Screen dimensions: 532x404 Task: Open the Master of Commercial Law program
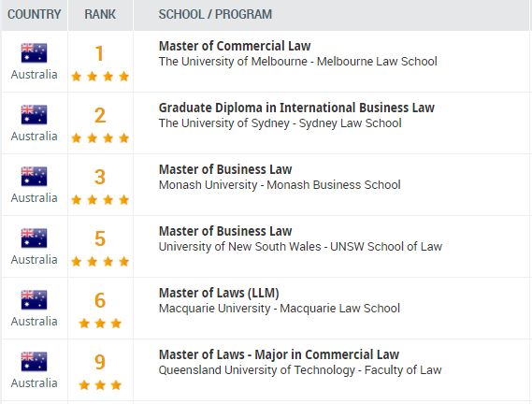(x=235, y=46)
